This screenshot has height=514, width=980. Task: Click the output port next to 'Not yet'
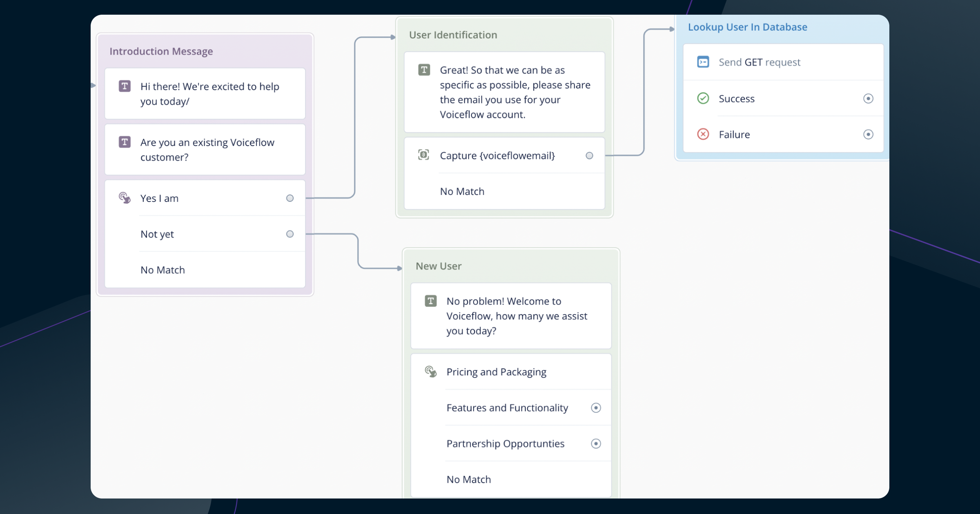click(x=290, y=234)
